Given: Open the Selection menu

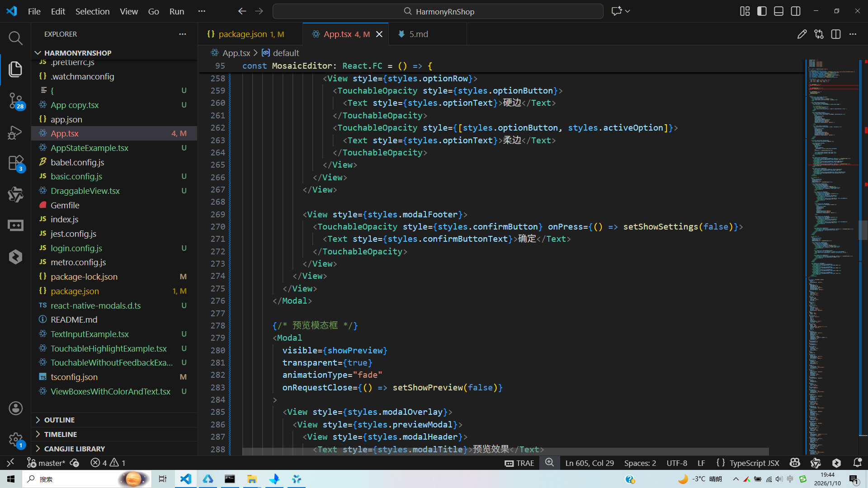Looking at the screenshot, I should coord(92,11).
